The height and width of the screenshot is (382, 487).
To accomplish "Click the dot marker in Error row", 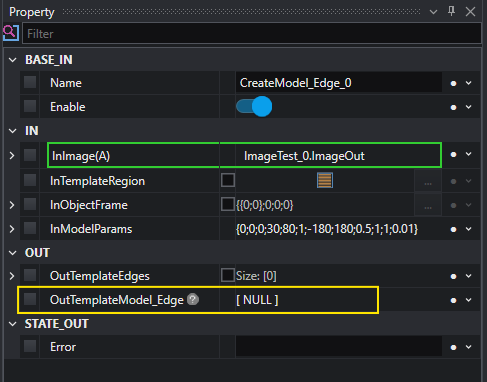I will [453, 347].
